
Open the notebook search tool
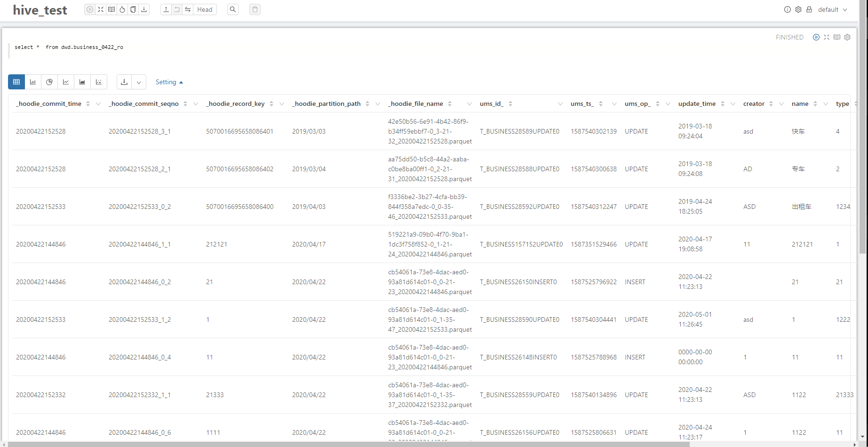click(233, 9)
